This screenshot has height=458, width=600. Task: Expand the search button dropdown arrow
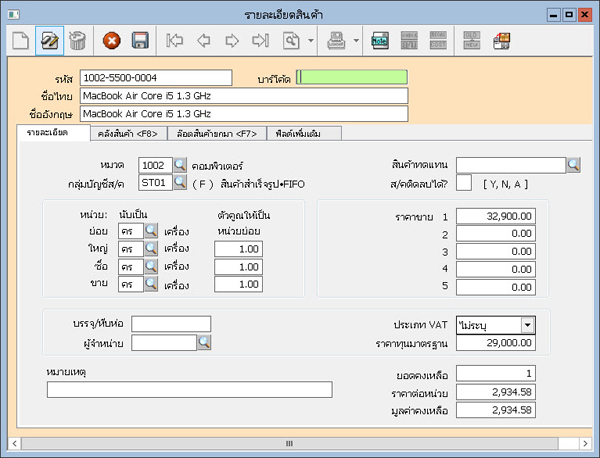click(311, 41)
